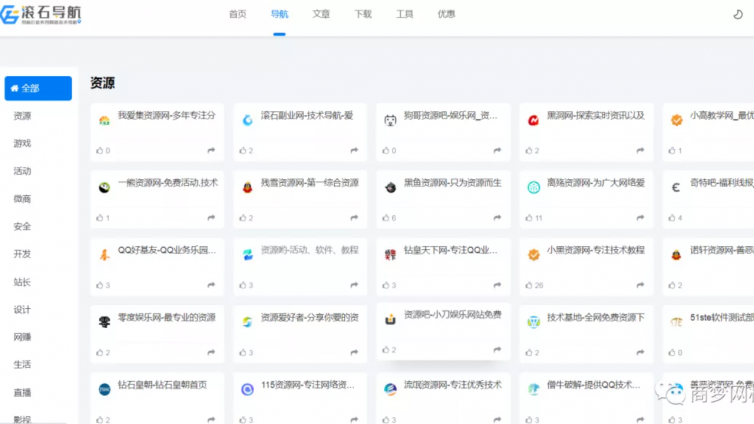Click 零度娱乐网 site icon
Image resolution: width=754 pixels, height=424 pixels.
[x=104, y=322]
